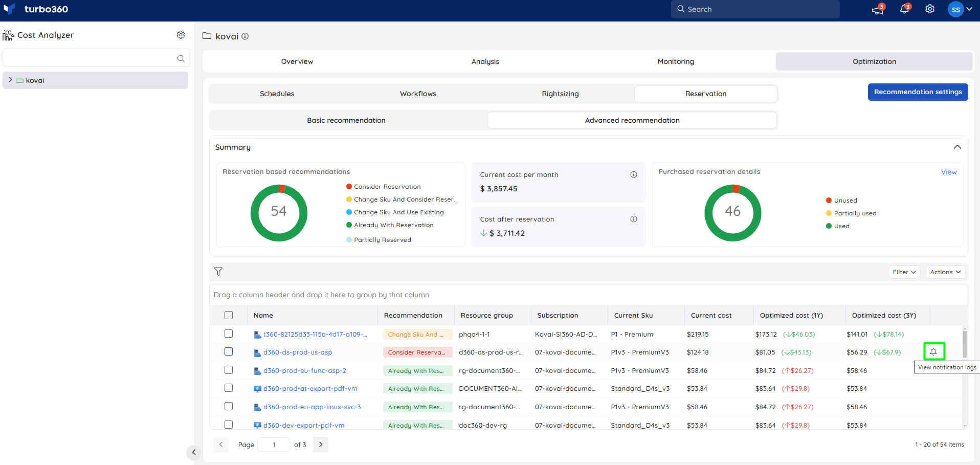Viewport: 980px width, 465px height.
Task: Click VM icon of d360-dev-export-pdf-vm
Action: [x=257, y=426]
